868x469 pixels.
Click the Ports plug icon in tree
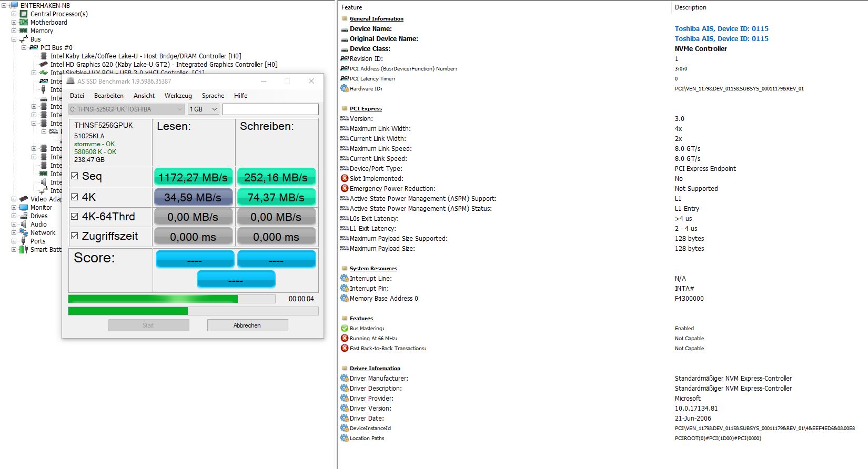pos(24,241)
